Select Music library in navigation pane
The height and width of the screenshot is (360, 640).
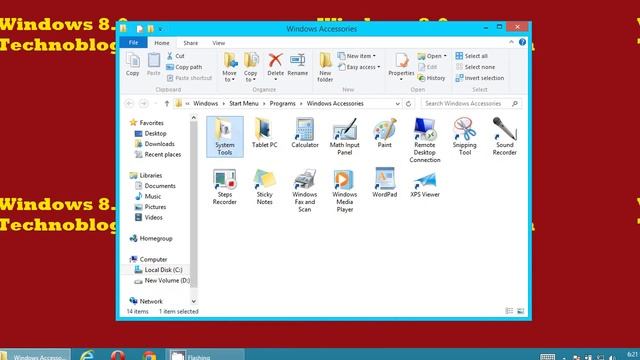pos(148,196)
